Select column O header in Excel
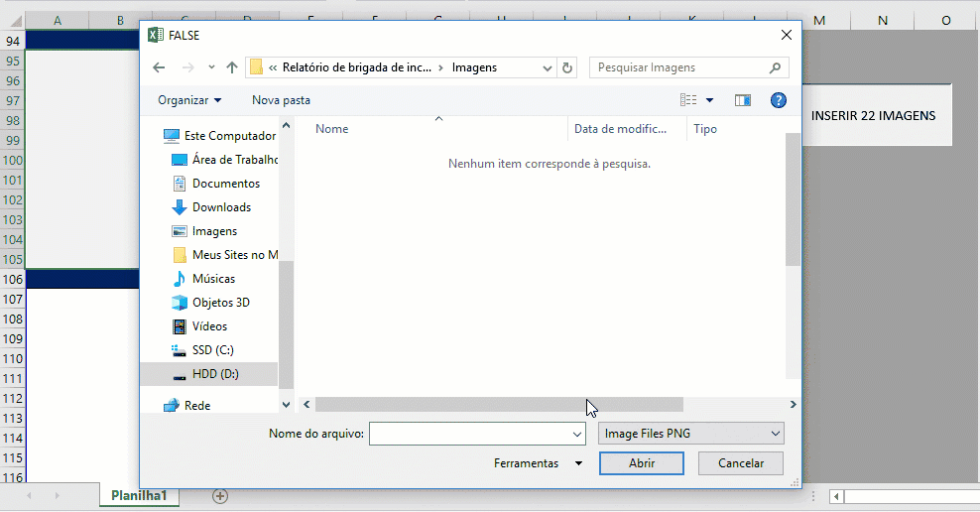 [946, 21]
